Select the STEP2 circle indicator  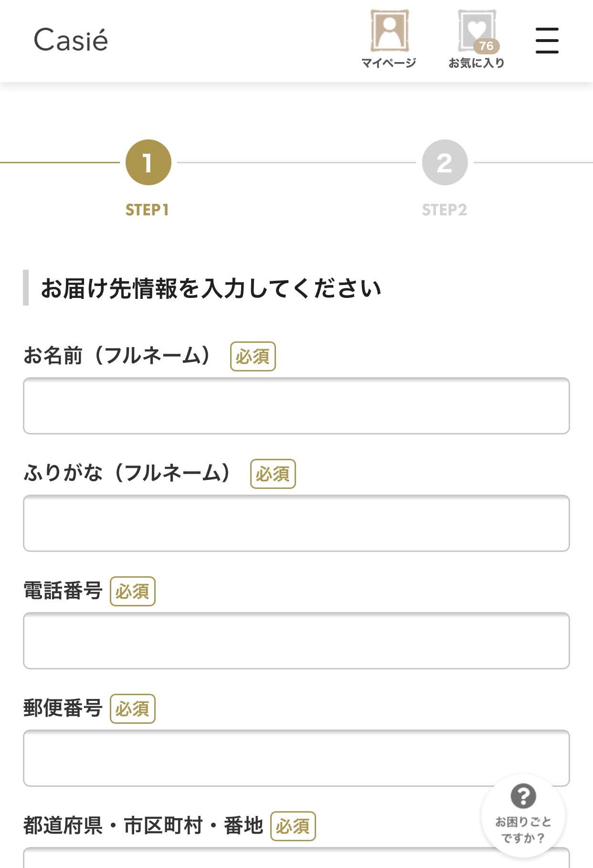[445, 162]
